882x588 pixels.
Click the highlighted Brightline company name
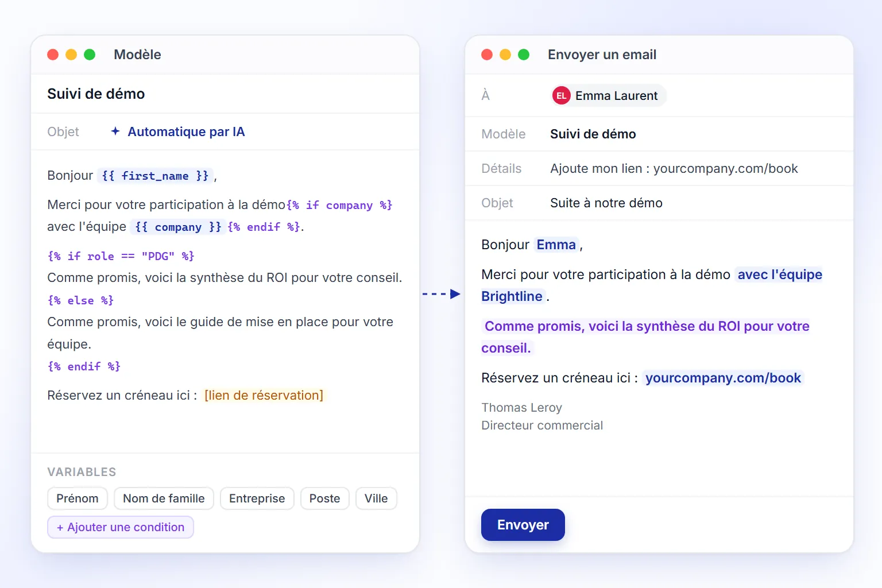pos(512,296)
